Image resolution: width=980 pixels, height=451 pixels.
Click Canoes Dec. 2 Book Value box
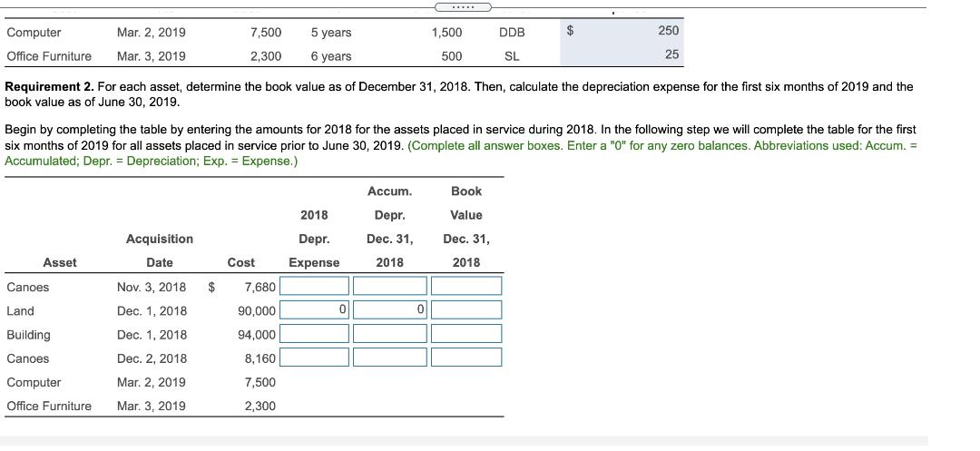point(466,358)
